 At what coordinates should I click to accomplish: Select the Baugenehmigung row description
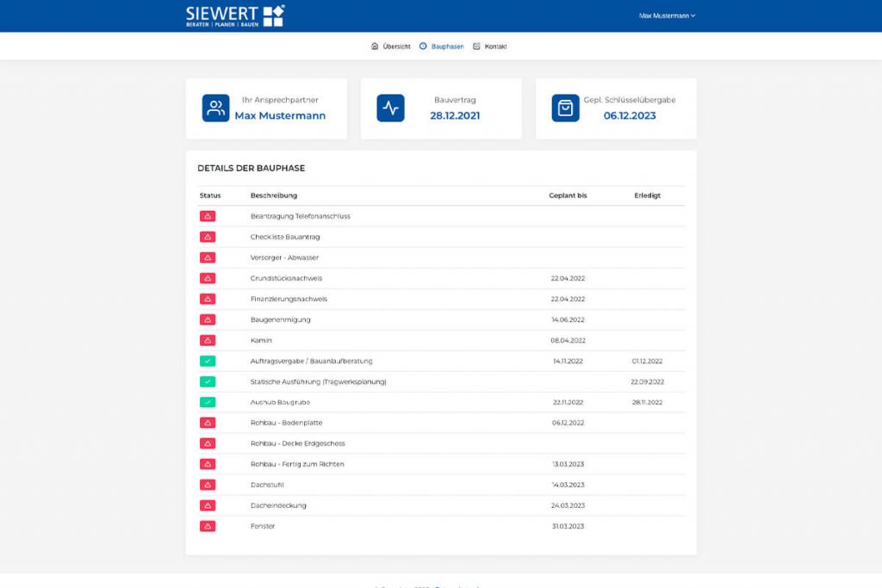tap(280, 320)
